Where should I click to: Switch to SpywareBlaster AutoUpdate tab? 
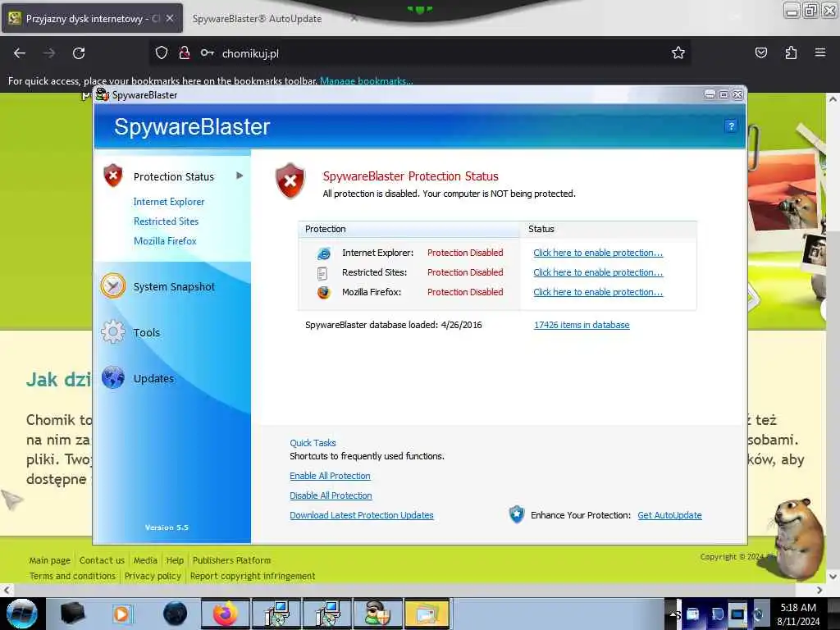pos(257,19)
